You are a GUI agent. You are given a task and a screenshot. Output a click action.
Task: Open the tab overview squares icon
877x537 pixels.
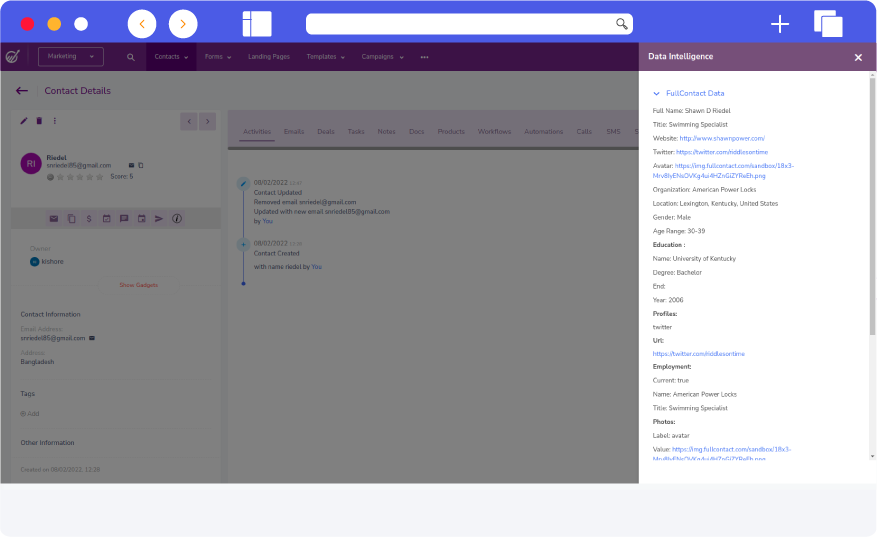828,24
